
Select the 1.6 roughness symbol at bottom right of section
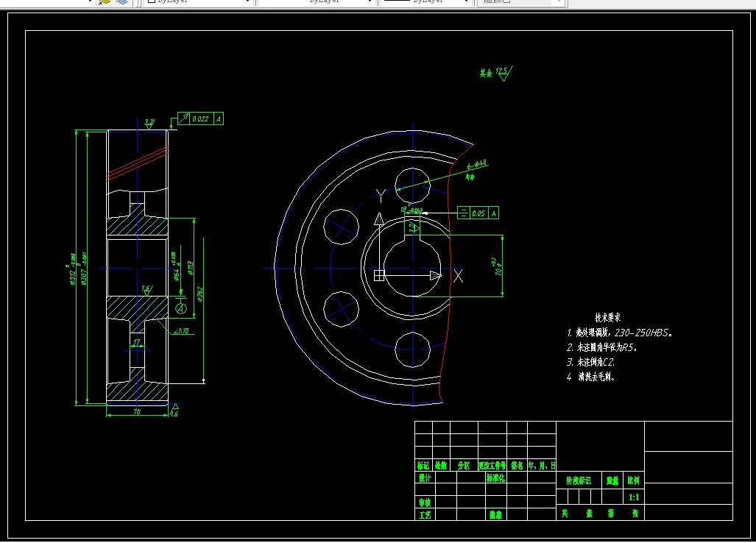(174, 410)
